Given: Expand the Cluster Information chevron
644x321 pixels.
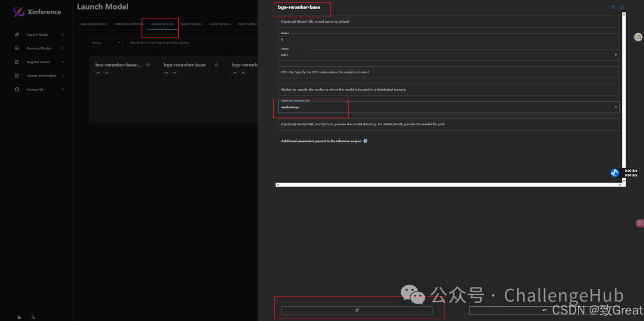Looking at the screenshot, I should tap(63, 76).
